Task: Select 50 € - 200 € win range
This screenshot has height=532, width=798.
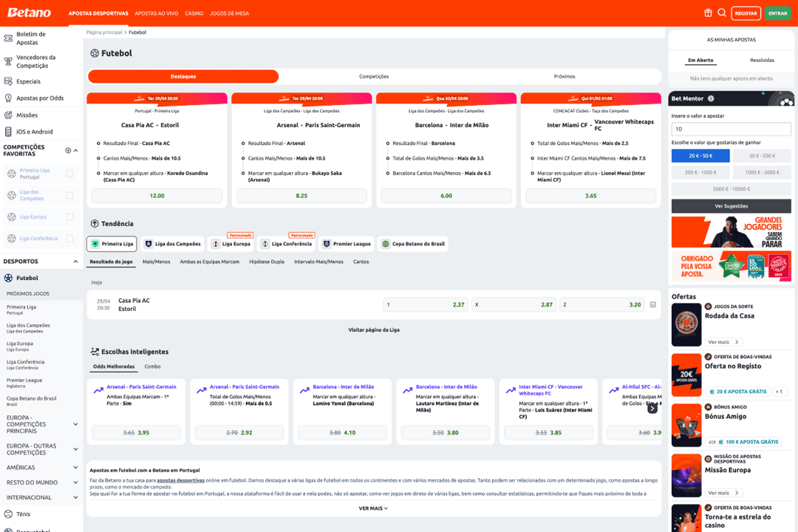Action: (x=762, y=156)
